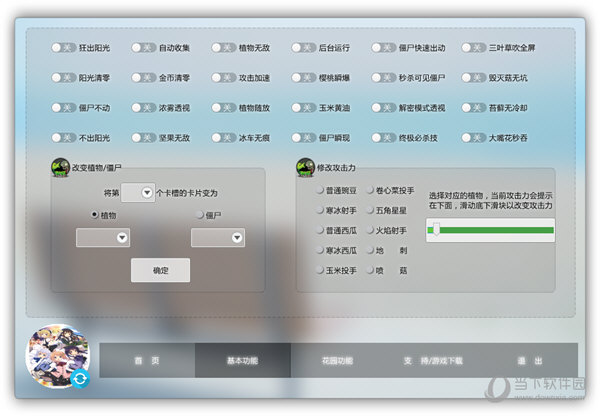Select the 僵尸 radio button
600x416 pixels.
coord(199,215)
